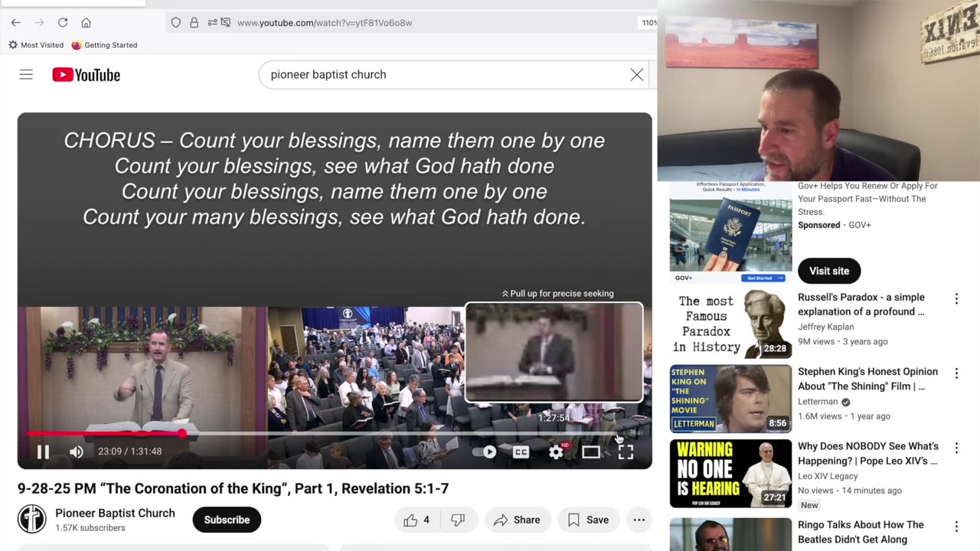Click Visit site on the GOV+ ad
Image resolution: width=980 pixels, height=551 pixels.
pos(829,271)
